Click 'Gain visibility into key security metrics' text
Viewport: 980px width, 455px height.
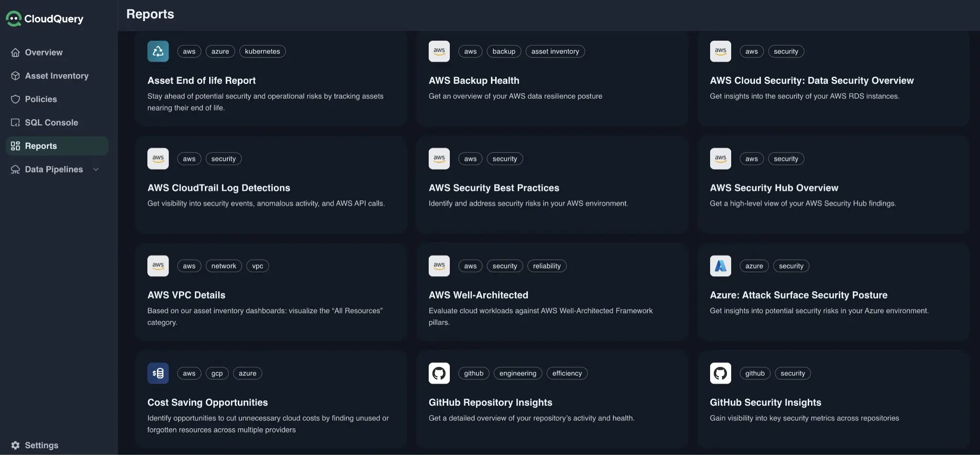[804, 418]
